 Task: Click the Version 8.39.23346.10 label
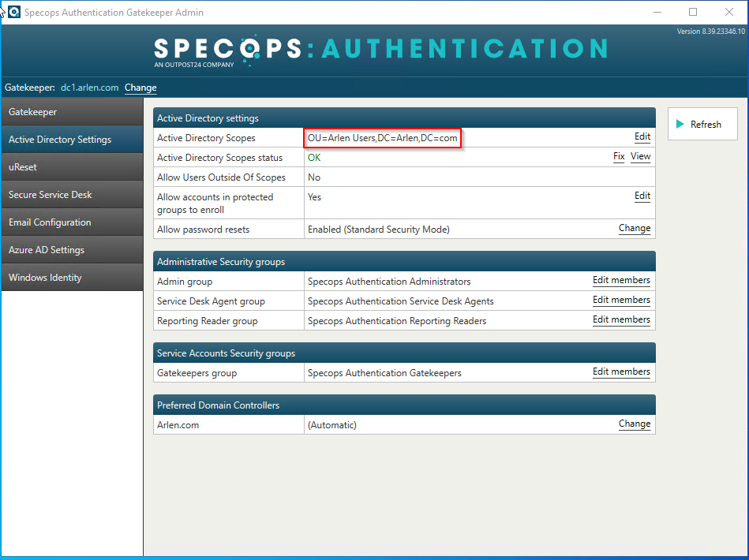(x=711, y=32)
